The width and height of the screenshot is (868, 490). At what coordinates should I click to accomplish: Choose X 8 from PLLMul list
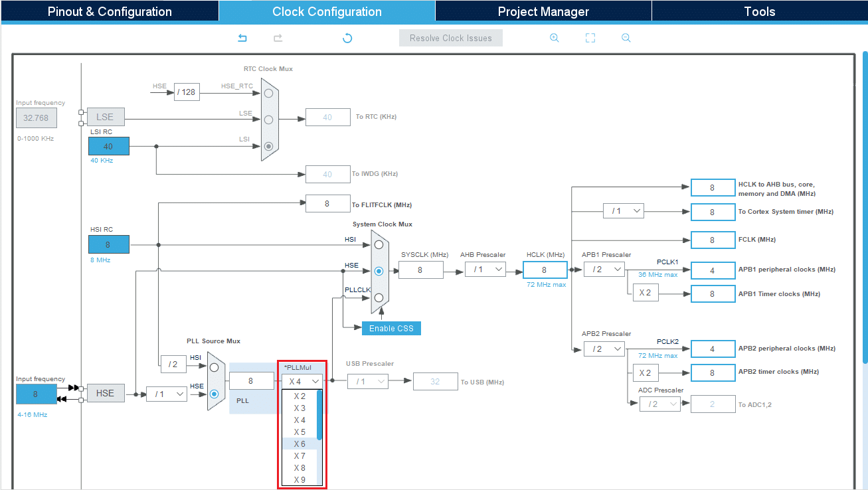point(300,467)
